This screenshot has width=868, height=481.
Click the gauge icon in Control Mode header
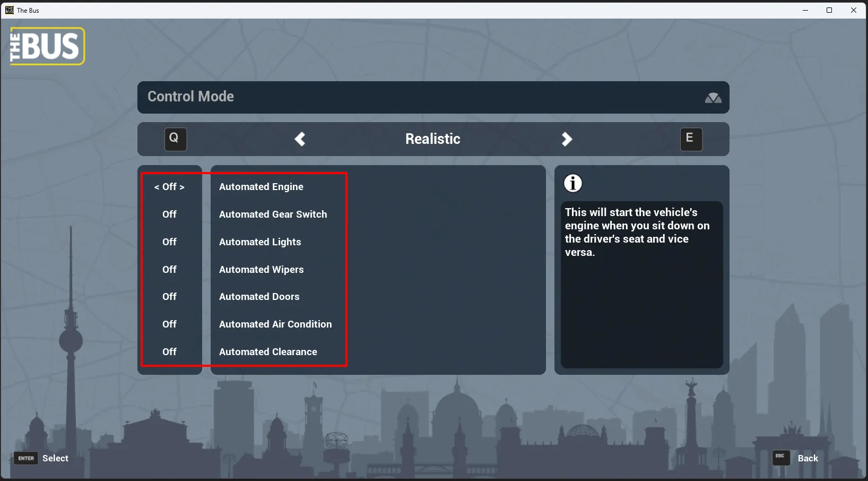713,98
